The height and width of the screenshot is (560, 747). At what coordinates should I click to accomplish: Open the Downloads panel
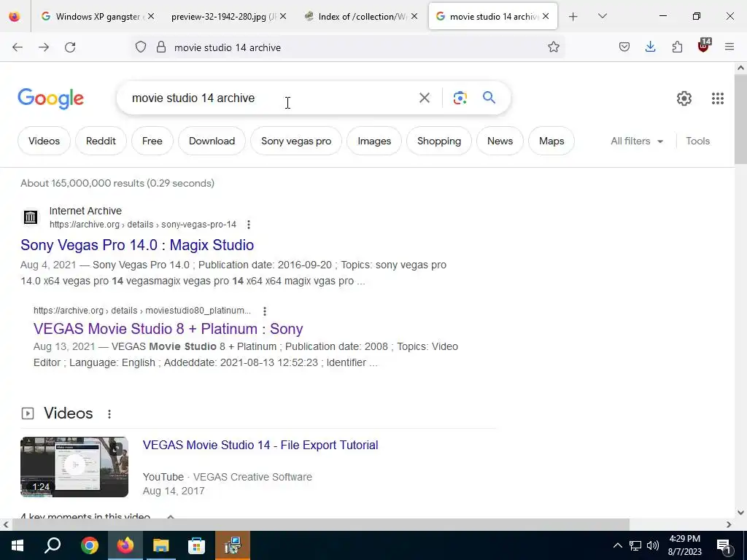650,47
